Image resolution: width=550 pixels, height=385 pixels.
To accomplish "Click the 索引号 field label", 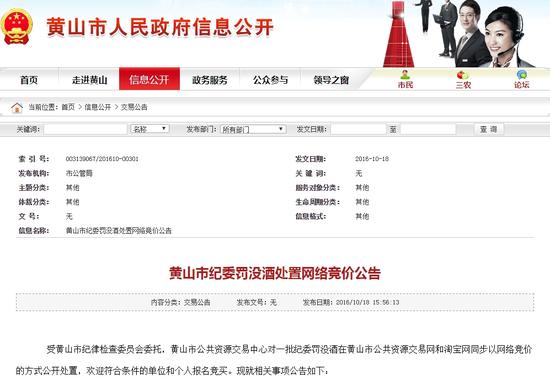I will [34, 159].
